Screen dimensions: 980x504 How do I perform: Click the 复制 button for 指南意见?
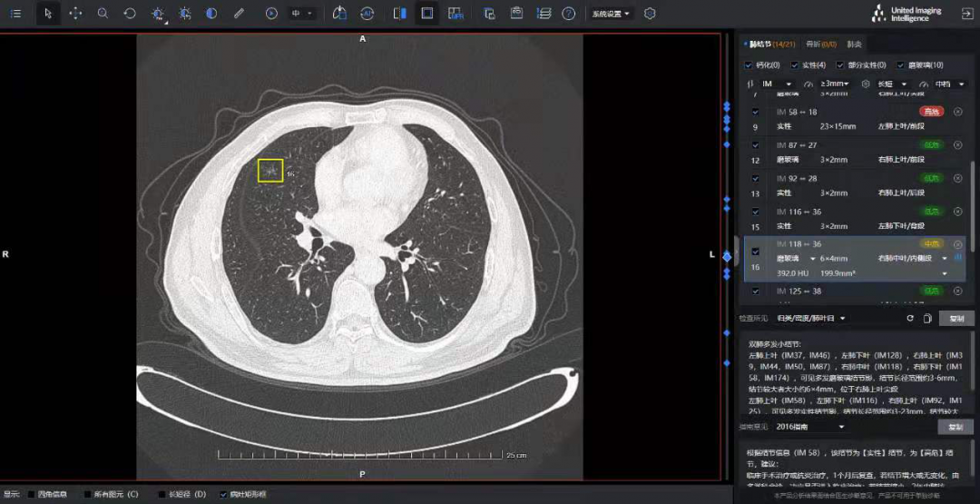click(x=955, y=427)
